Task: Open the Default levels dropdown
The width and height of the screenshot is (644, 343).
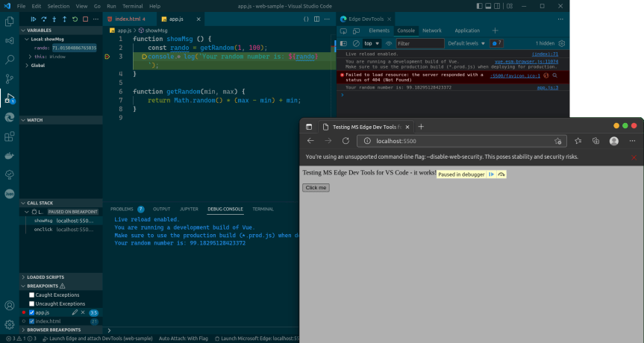Action: tap(466, 43)
